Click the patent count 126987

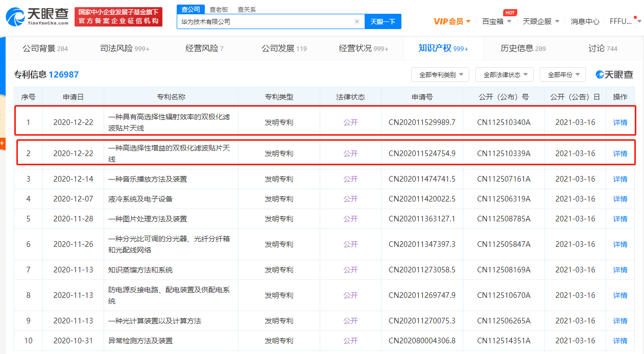pos(64,74)
